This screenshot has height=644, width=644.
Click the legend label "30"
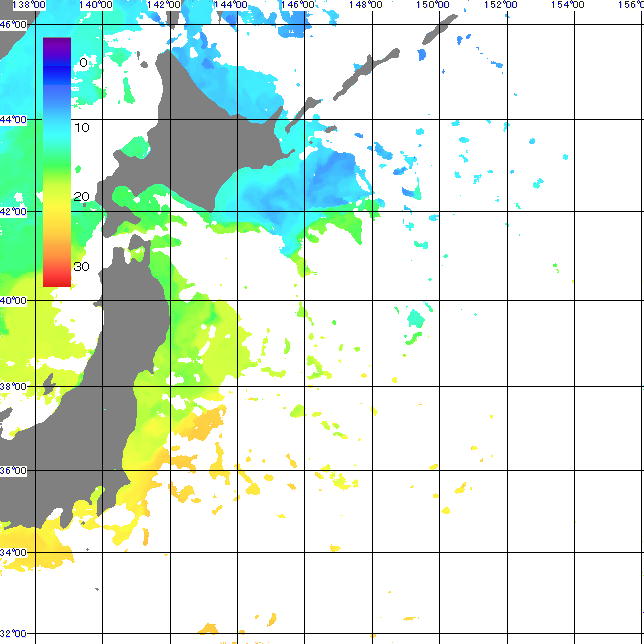(82, 267)
